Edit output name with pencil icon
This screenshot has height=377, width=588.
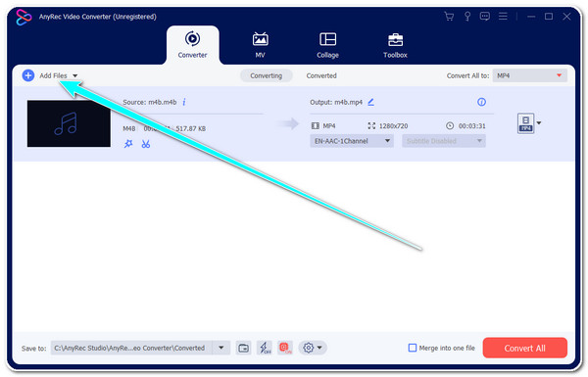(370, 102)
